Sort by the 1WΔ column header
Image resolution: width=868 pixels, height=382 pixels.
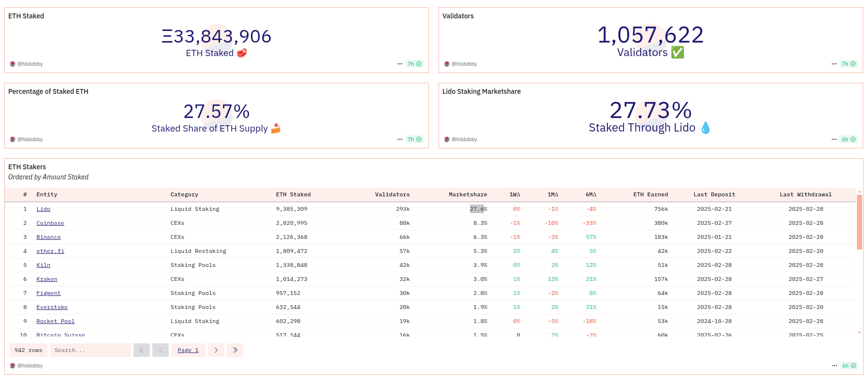click(515, 194)
